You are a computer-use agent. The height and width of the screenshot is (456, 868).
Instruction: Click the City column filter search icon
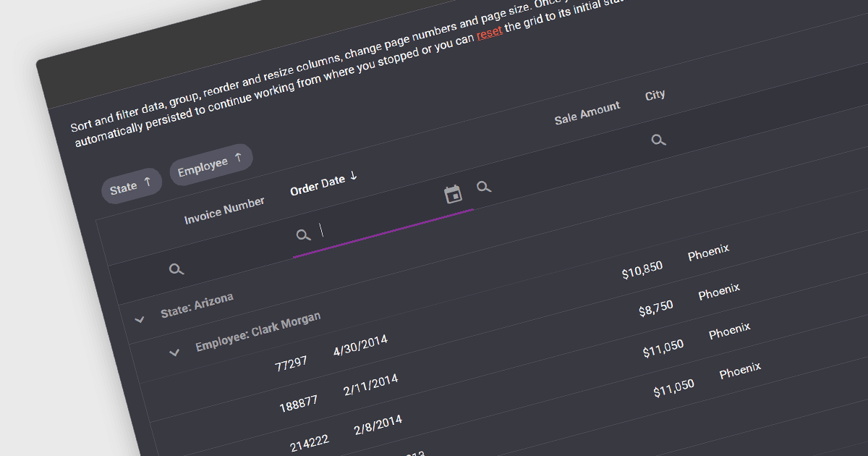pos(658,140)
